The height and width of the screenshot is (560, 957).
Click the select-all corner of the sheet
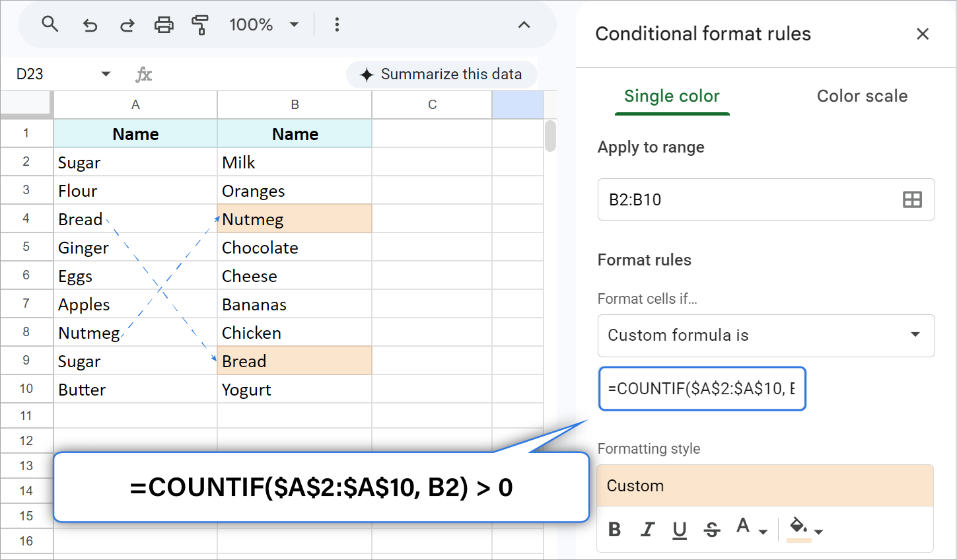26,104
